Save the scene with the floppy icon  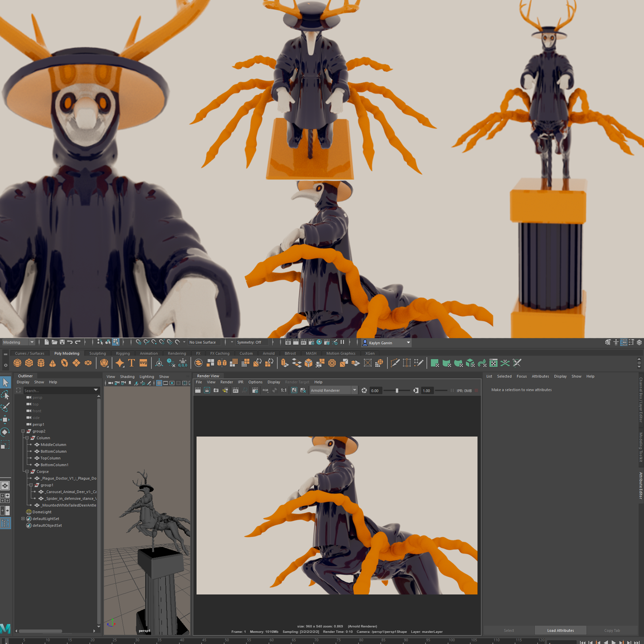pos(62,342)
